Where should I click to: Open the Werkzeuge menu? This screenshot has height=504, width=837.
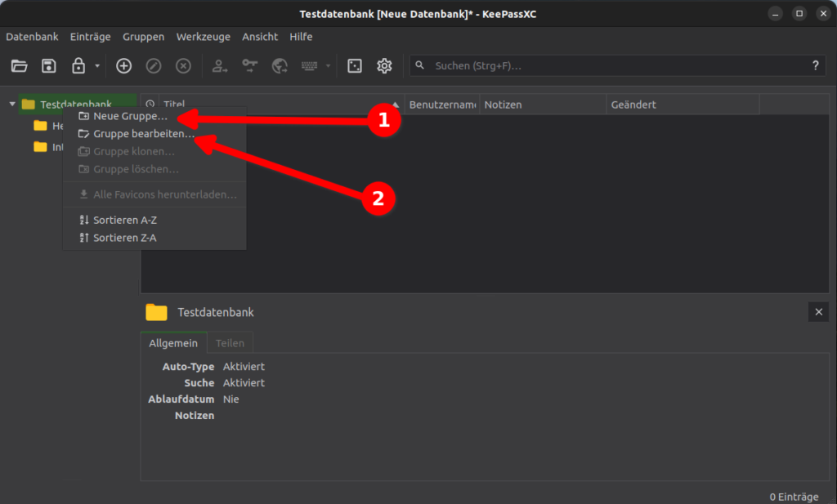tap(203, 37)
